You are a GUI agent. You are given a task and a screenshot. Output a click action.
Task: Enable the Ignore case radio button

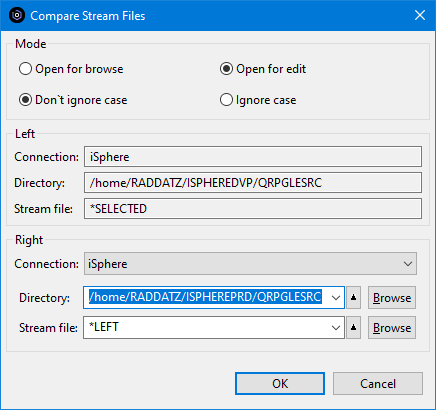pos(258,100)
